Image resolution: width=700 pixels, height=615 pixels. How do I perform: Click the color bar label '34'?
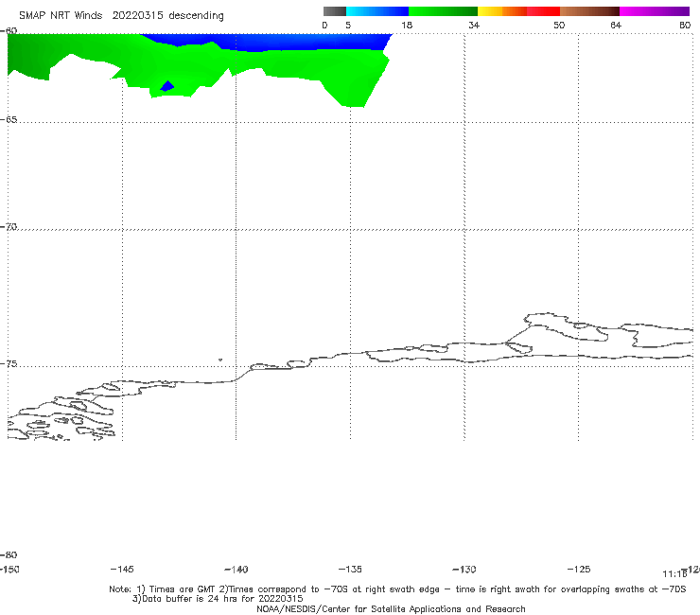coord(474,25)
